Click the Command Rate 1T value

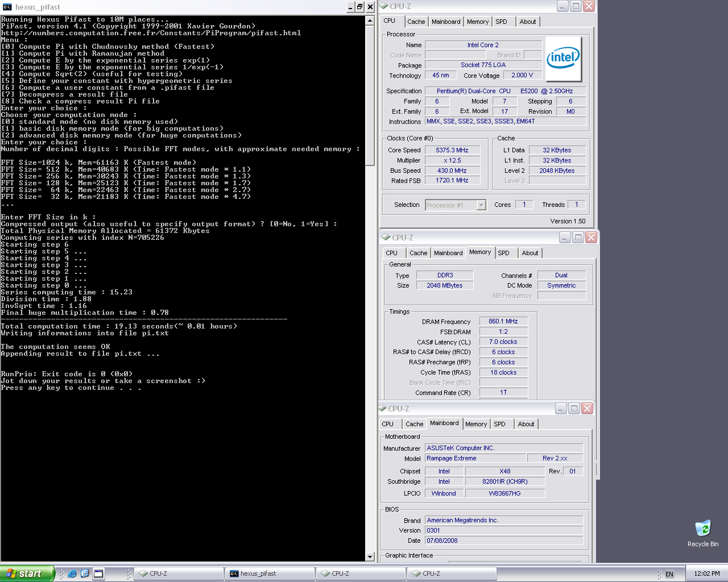(503, 392)
